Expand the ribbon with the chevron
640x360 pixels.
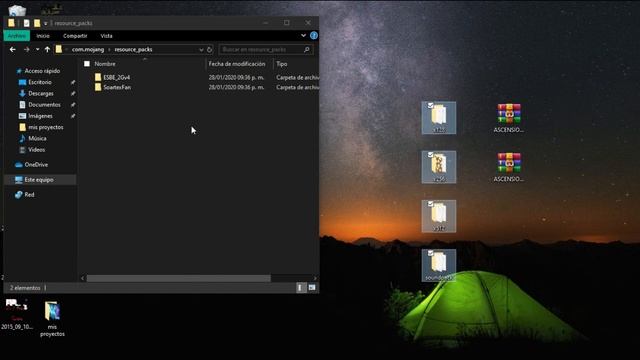[x=303, y=36]
